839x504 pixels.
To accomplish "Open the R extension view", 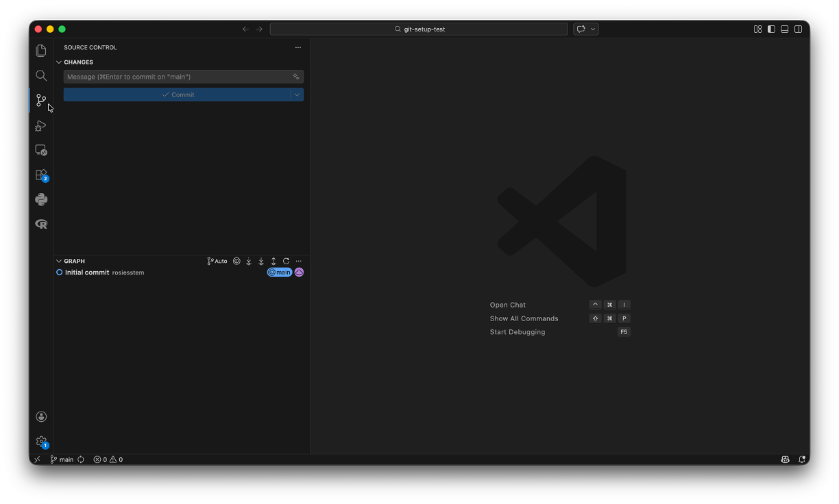I will pos(41,224).
